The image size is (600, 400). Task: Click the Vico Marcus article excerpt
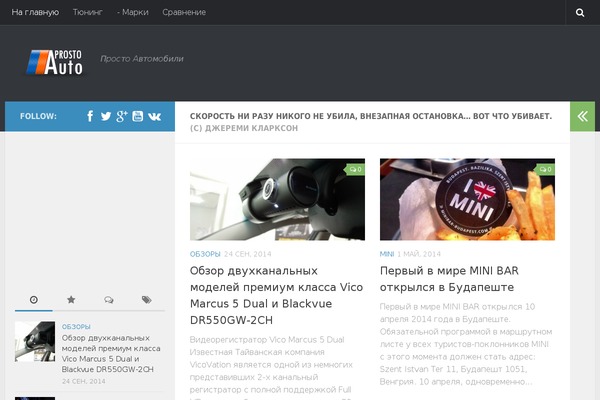point(271,367)
